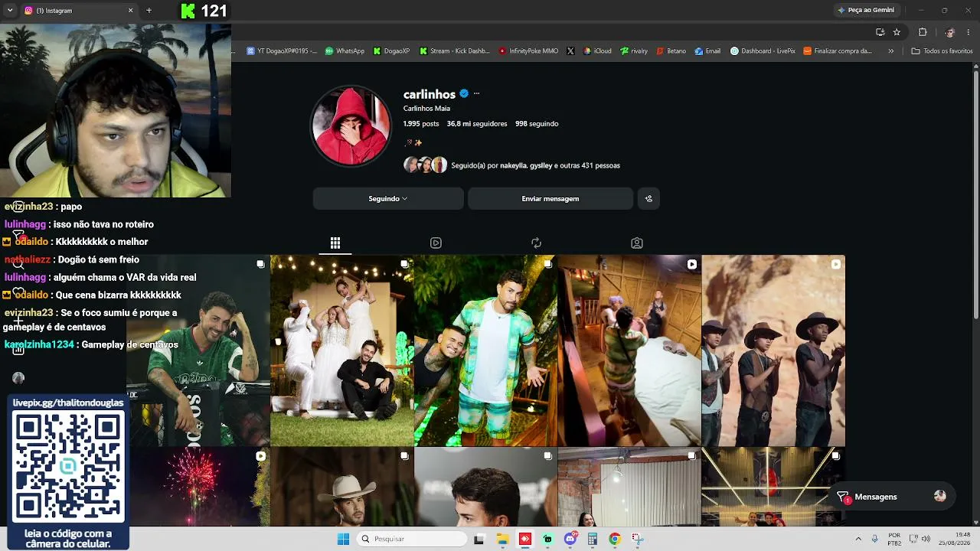This screenshot has height=551, width=980.
Task: Bookmark this page with the star icon
Action: tap(897, 32)
